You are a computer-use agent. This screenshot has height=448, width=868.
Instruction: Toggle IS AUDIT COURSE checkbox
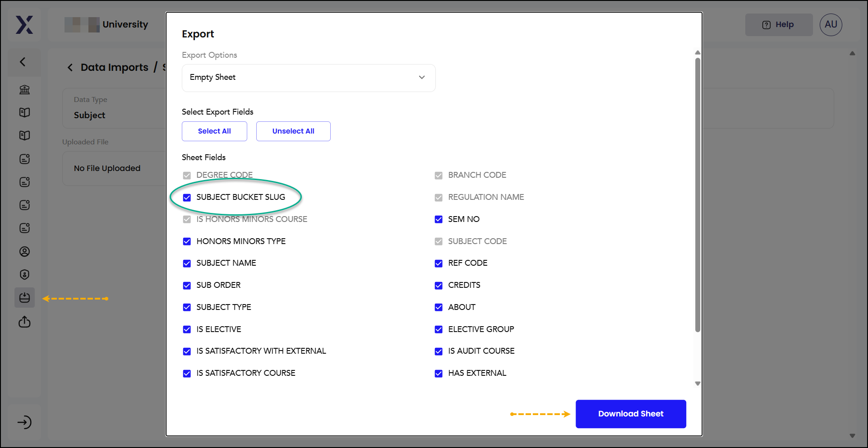click(x=439, y=351)
